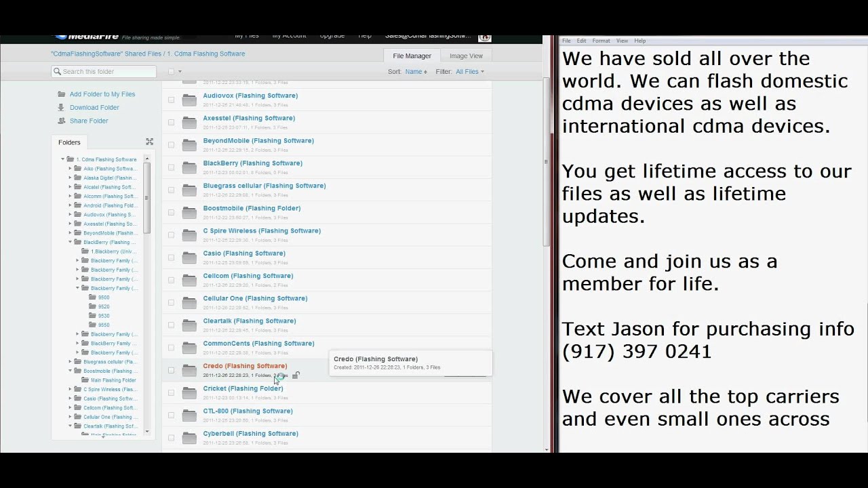The height and width of the screenshot is (488, 868).
Task: Click the Share Folder link
Action: click(x=89, y=121)
